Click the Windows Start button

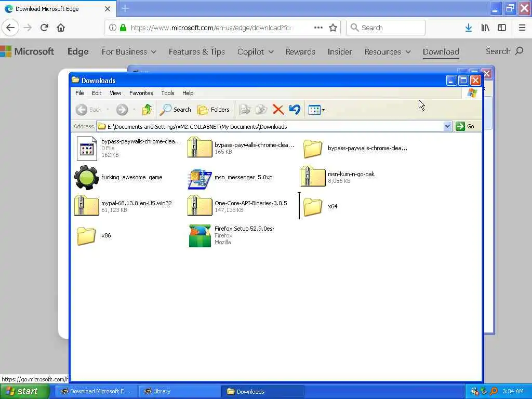point(24,391)
